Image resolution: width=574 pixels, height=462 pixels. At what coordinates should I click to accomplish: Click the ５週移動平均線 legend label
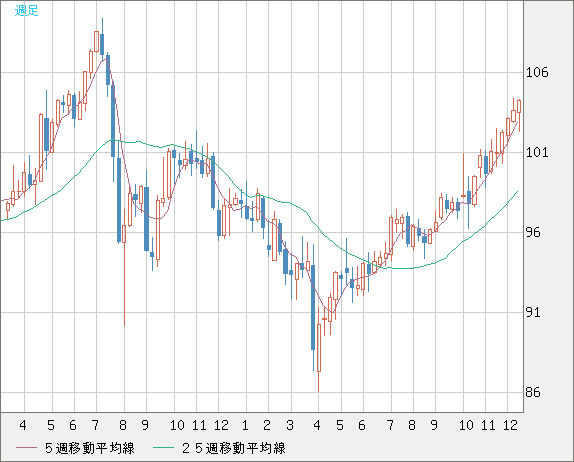(x=89, y=448)
